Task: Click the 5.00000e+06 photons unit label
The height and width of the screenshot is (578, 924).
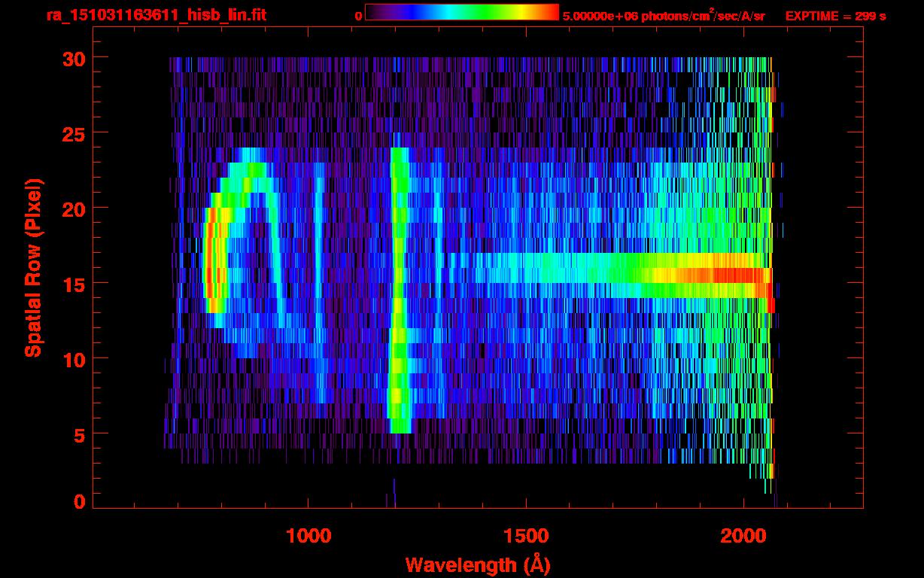Action: pyautogui.click(x=664, y=16)
